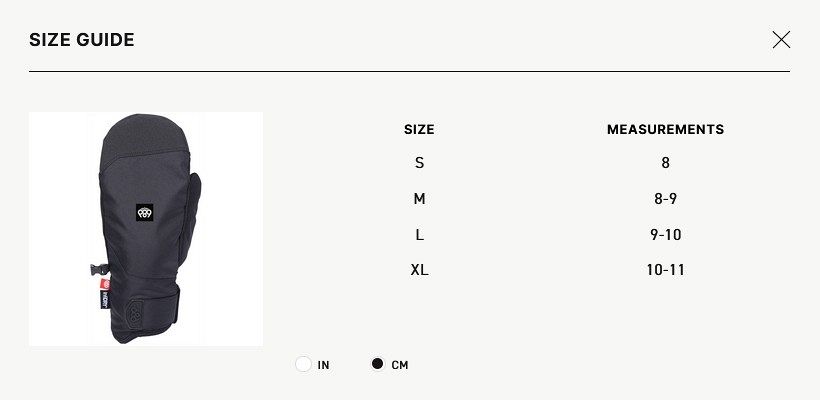This screenshot has height=400, width=820.
Task: Click the MEASUREMENTS column header
Action: (x=665, y=129)
